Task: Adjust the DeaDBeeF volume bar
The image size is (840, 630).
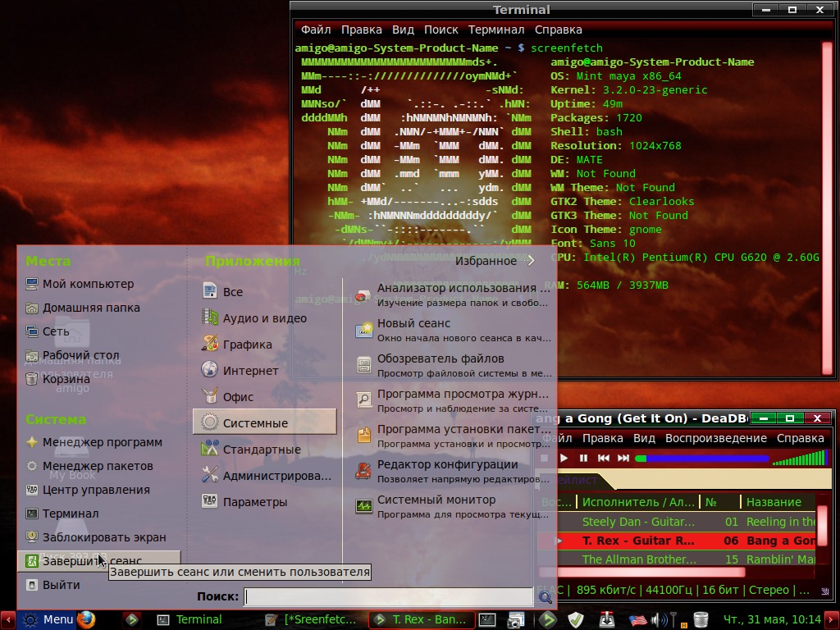Action: (801, 458)
